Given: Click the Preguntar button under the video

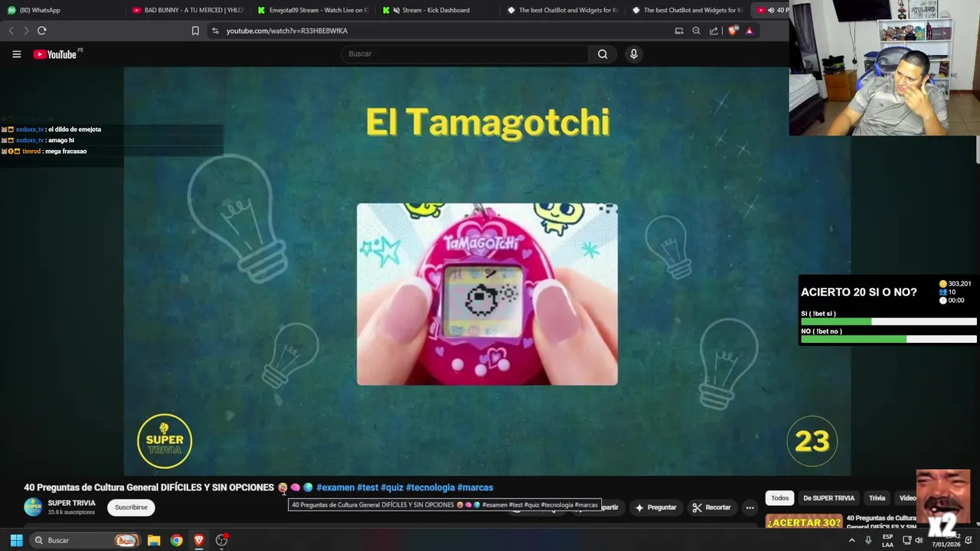Looking at the screenshot, I should [655, 507].
